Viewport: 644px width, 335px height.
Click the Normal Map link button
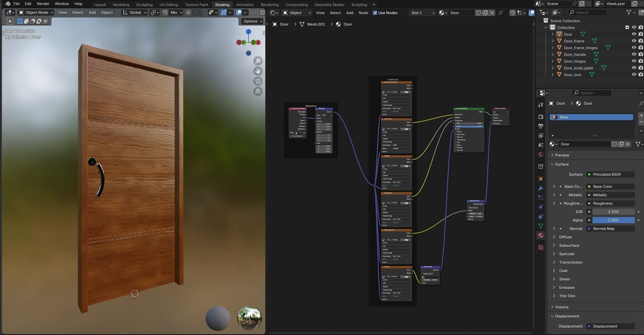tap(610, 229)
